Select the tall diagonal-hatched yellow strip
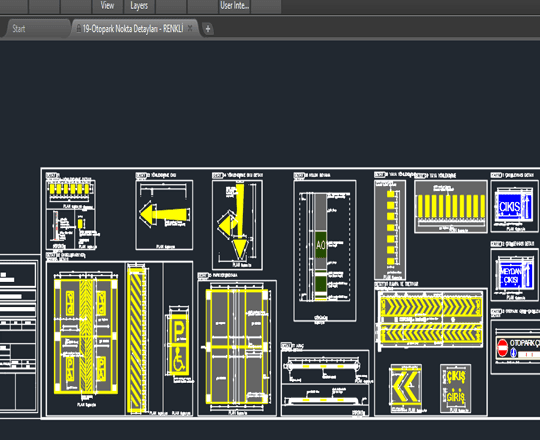The image size is (540, 440). pyautogui.click(x=136, y=339)
